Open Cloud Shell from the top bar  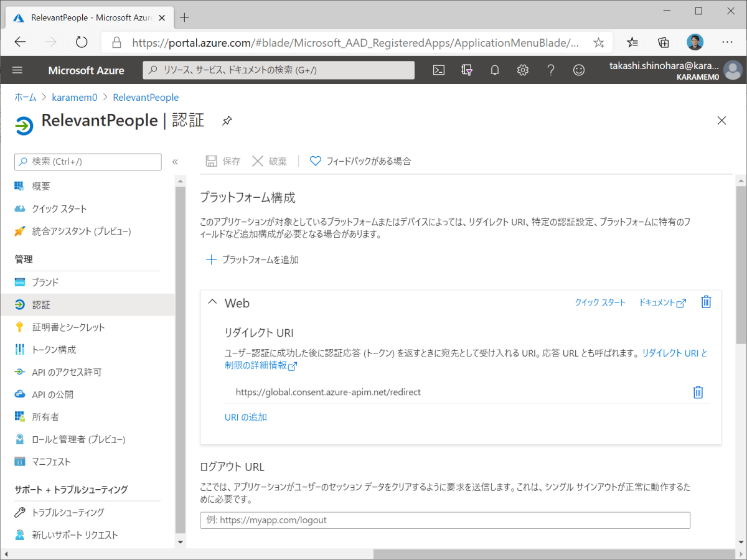[439, 70]
